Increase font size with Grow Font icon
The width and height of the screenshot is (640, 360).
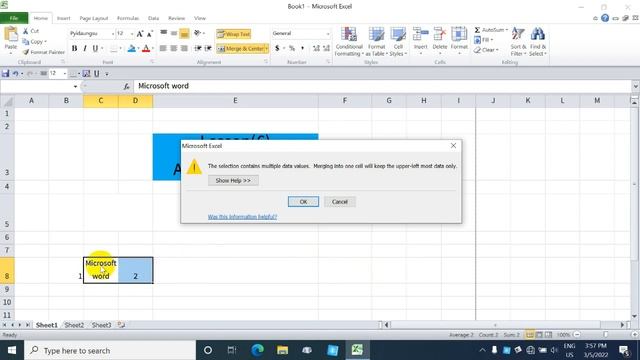tap(140, 33)
